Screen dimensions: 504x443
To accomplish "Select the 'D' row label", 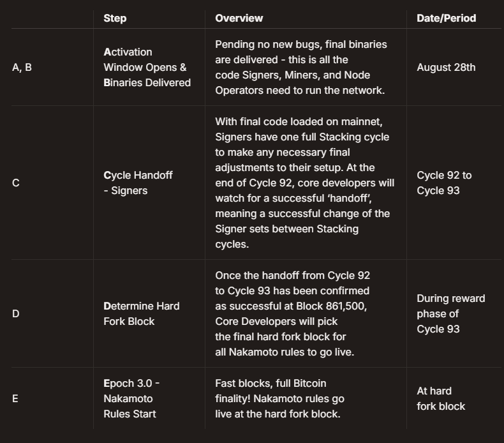I will pyautogui.click(x=16, y=313).
